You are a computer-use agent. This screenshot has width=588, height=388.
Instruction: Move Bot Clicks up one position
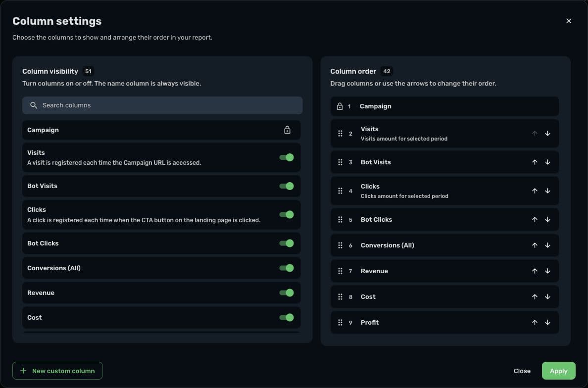(535, 220)
